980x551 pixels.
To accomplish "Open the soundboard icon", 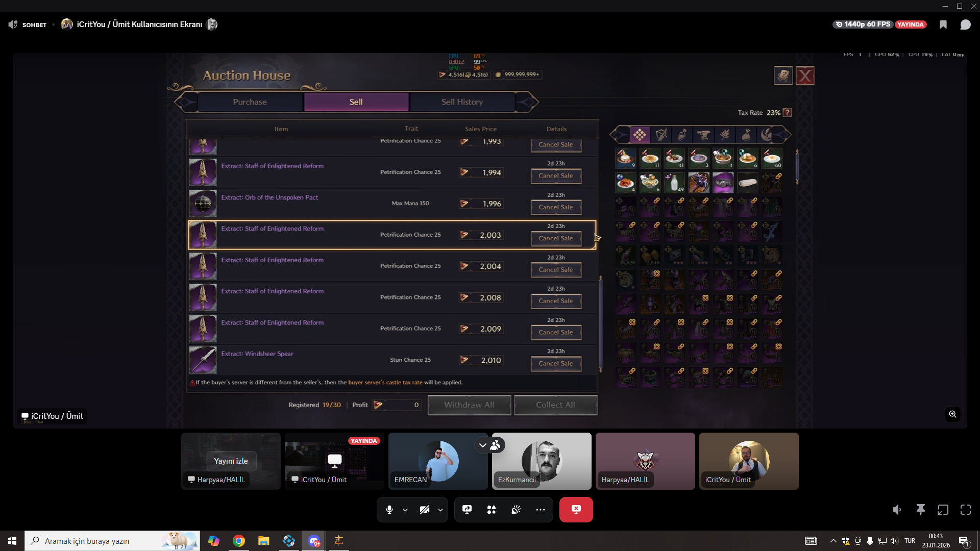I will 516,510.
